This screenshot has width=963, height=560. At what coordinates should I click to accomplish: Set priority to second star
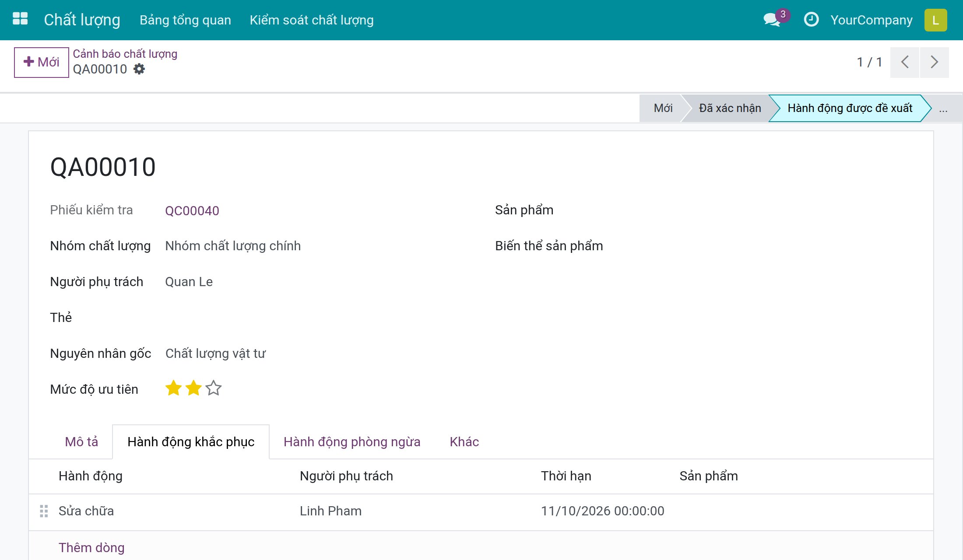tap(193, 388)
